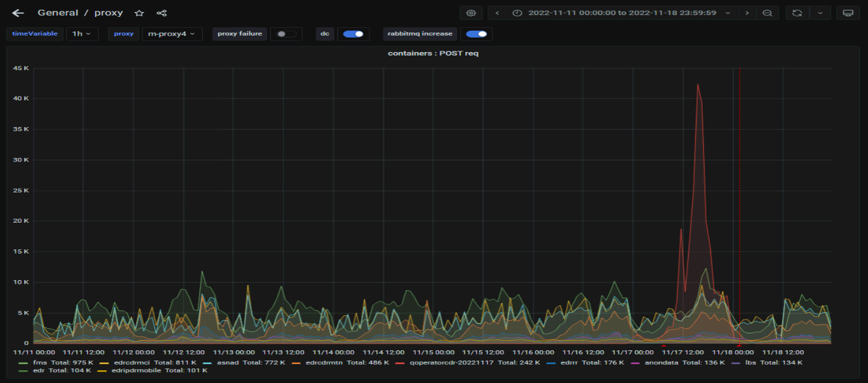Expand the refresh interval dropdown arrow
The image size is (868, 383).
click(820, 13)
